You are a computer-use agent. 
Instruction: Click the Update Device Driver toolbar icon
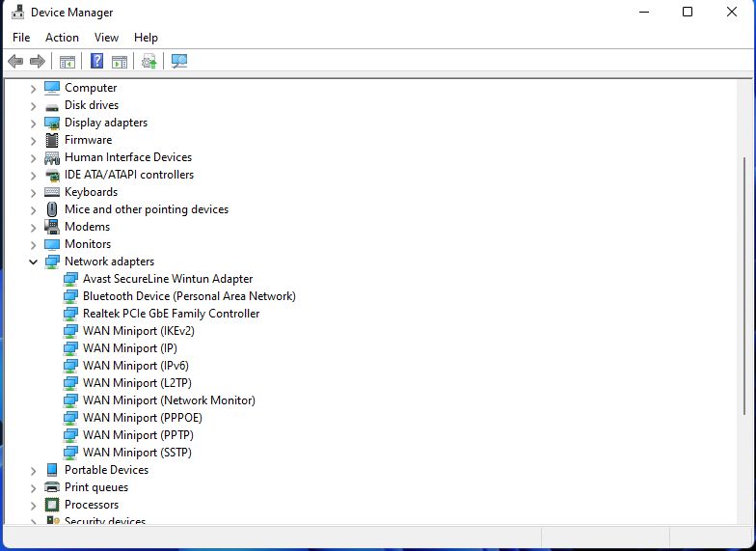click(148, 62)
